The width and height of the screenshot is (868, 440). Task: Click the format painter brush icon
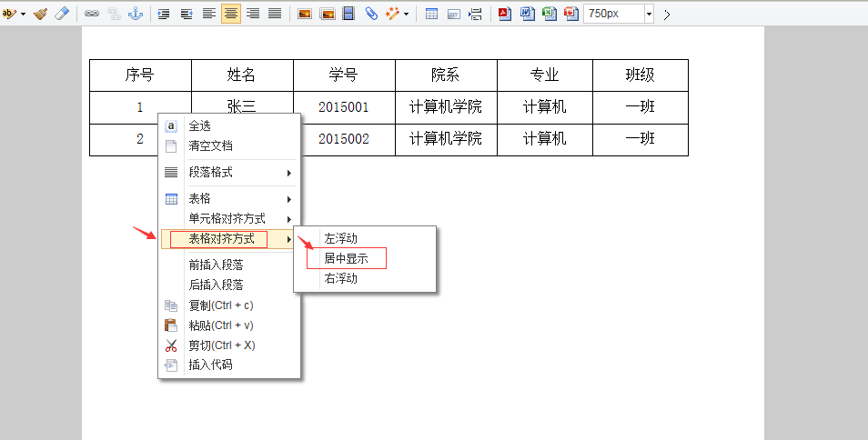(x=40, y=14)
